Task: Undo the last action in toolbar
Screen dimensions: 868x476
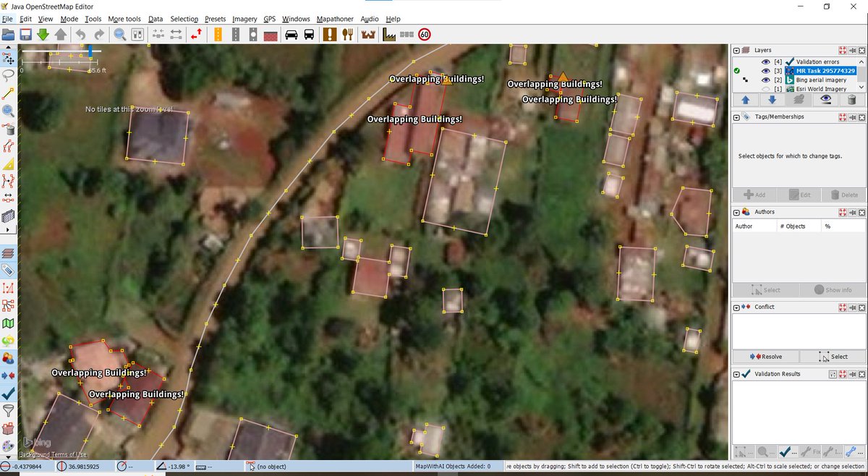Action: [81, 34]
